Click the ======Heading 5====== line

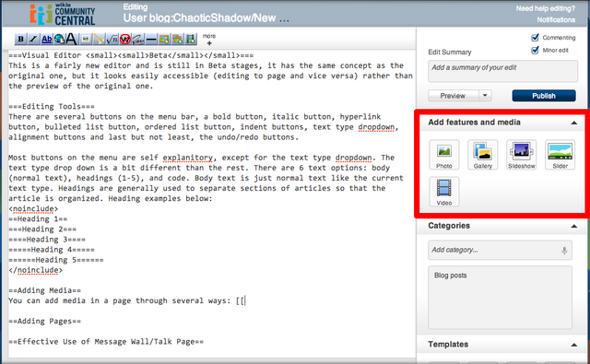55,260
